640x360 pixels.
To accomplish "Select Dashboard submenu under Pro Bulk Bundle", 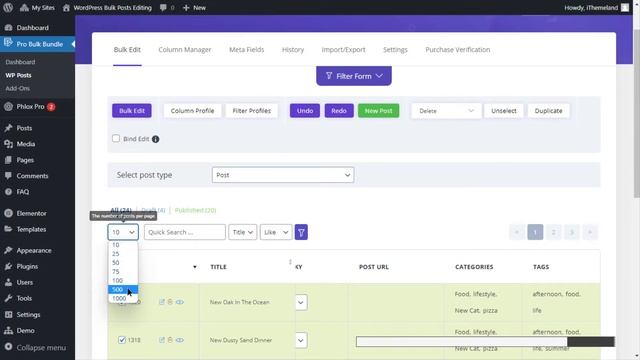I will [x=20, y=62].
